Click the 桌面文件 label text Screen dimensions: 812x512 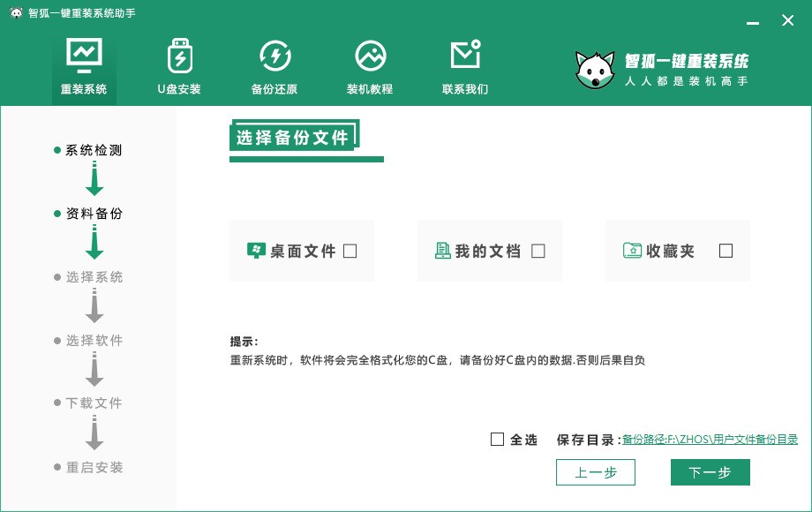coord(303,251)
